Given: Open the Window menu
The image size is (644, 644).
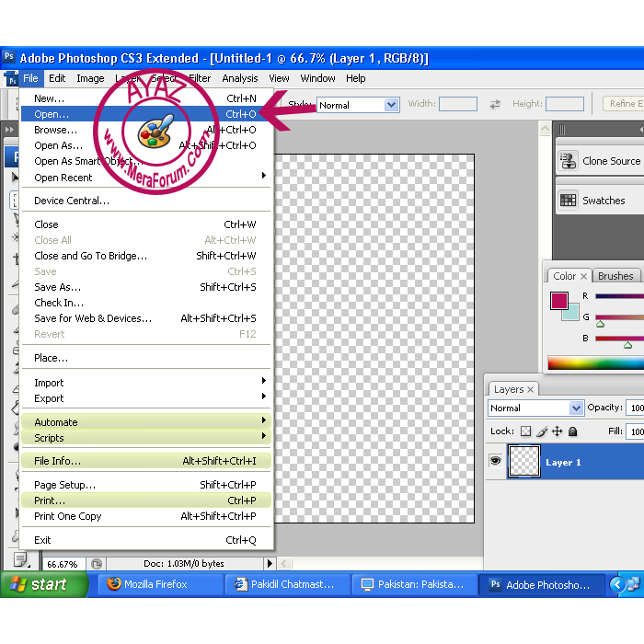Looking at the screenshot, I should tap(317, 78).
